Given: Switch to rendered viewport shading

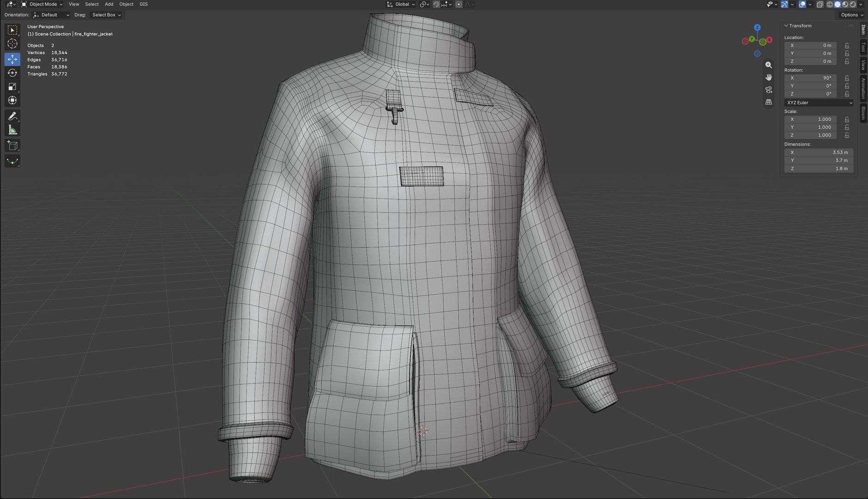Looking at the screenshot, I should point(853,4).
